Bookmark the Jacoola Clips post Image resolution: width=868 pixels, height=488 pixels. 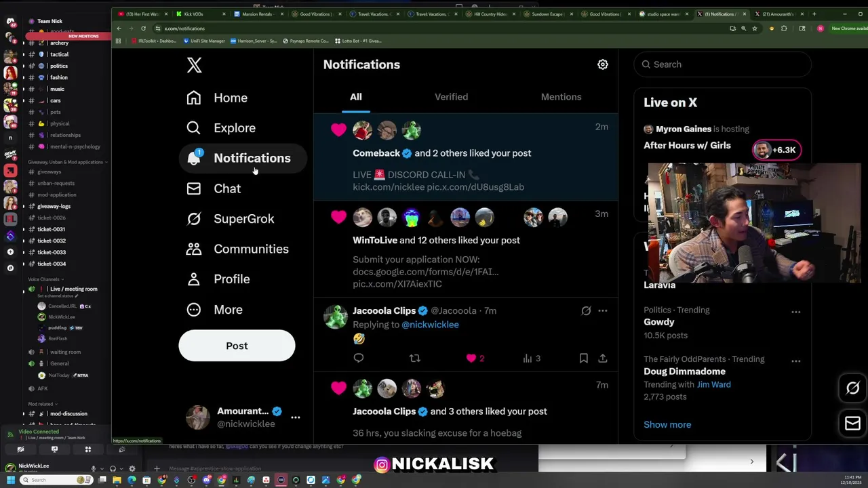[584, 359]
